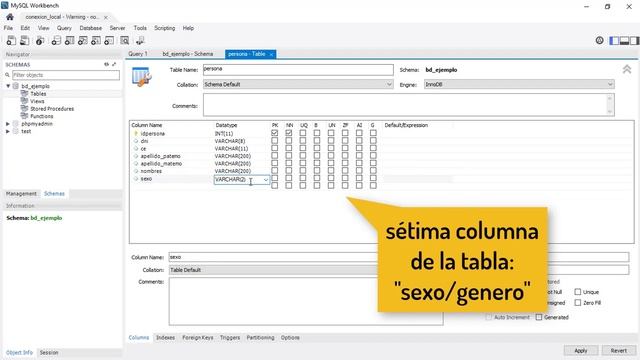Close the persona - Table tab

click(x=271, y=54)
